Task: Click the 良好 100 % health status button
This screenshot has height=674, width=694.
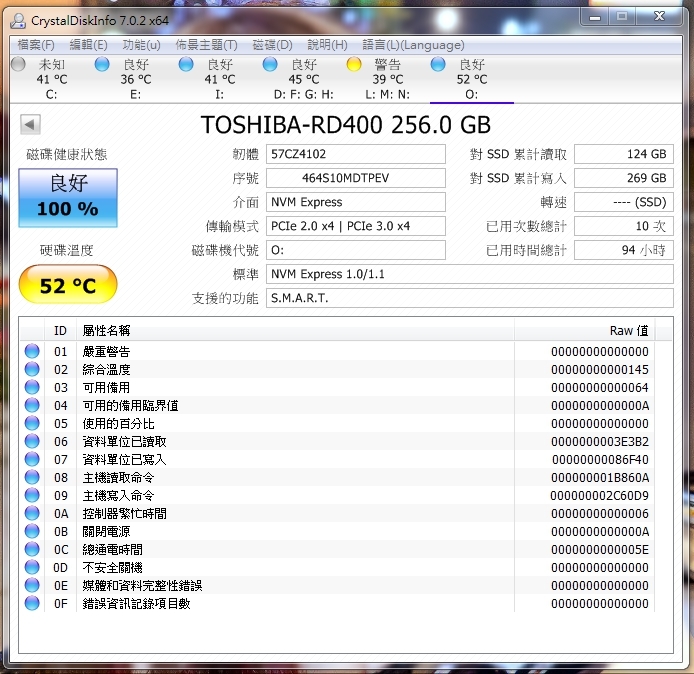Action: click(x=67, y=198)
